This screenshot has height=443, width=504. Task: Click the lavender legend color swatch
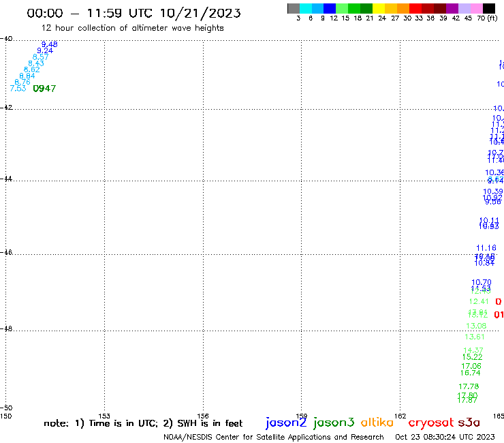tap(464, 8)
